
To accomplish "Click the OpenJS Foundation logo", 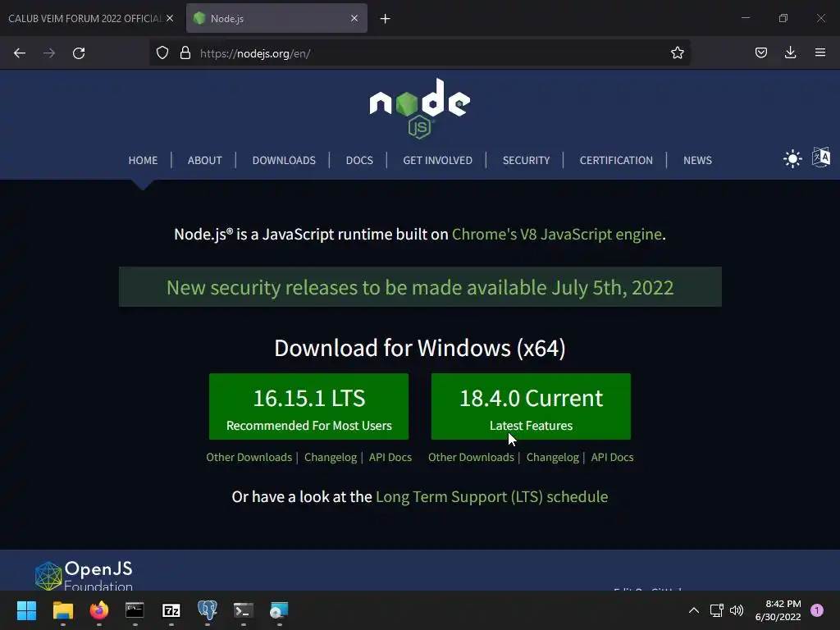I will click(84, 575).
